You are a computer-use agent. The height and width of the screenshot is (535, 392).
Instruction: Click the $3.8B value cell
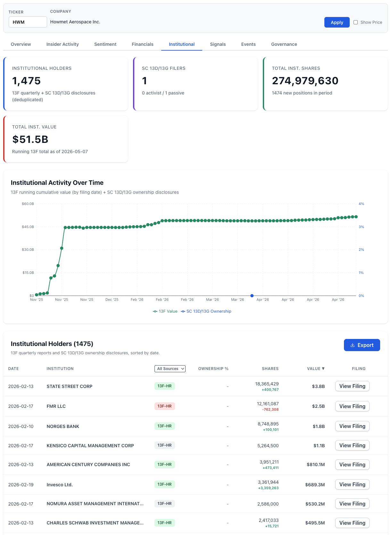coord(318,386)
